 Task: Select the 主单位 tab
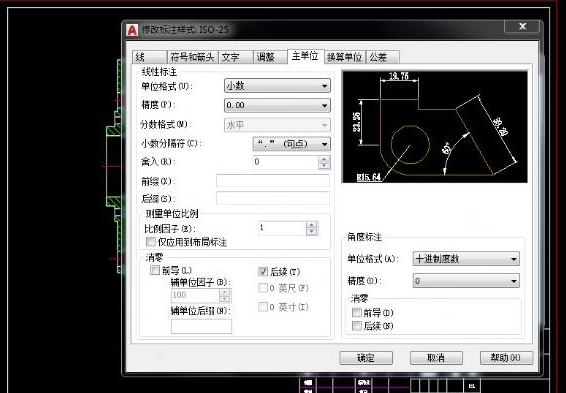click(x=305, y=56)
